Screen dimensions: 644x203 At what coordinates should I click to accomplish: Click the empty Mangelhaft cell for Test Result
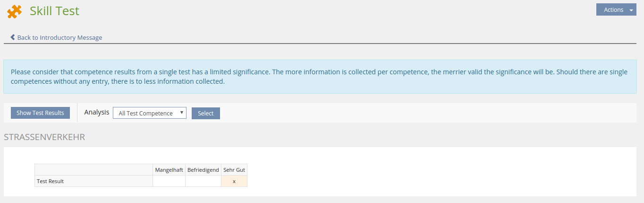169,181
